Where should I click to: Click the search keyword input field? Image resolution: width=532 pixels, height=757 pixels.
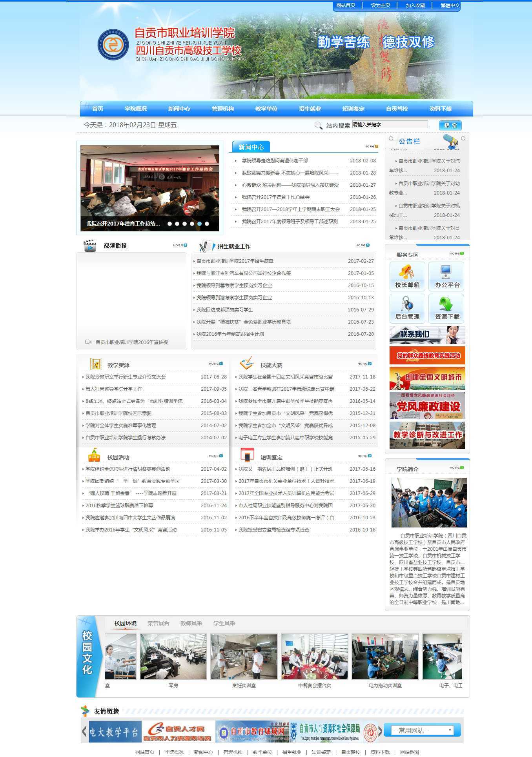390,124
